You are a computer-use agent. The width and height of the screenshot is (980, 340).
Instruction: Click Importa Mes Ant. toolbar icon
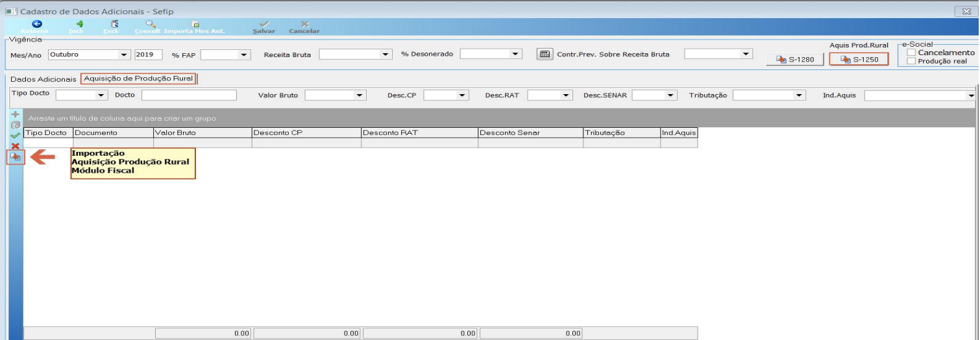click(x=195, y=24)
